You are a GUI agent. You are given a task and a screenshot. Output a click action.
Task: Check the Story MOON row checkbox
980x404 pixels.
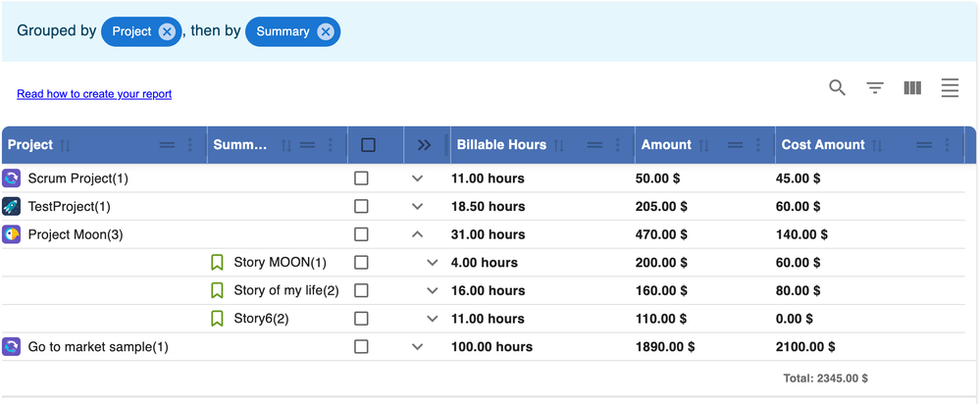point(361,263)
